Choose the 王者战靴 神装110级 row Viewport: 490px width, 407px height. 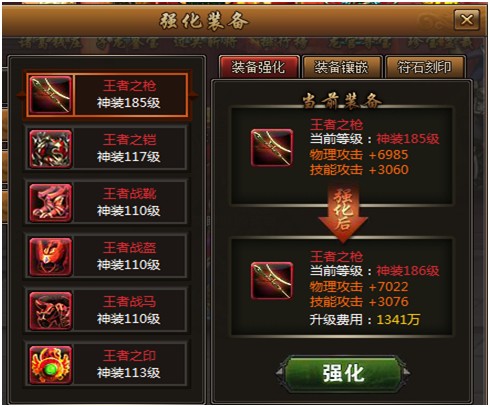coord(106,203)
